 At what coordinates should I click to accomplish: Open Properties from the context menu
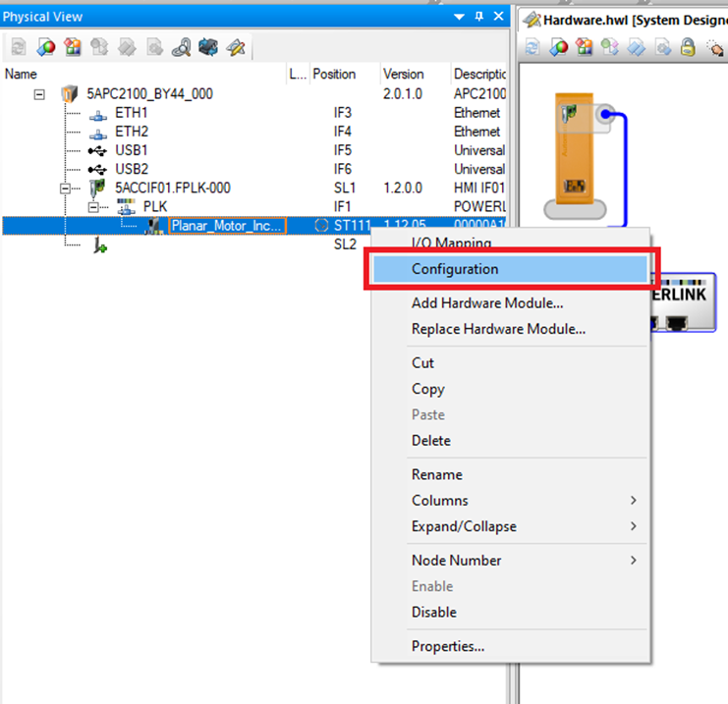448,646
